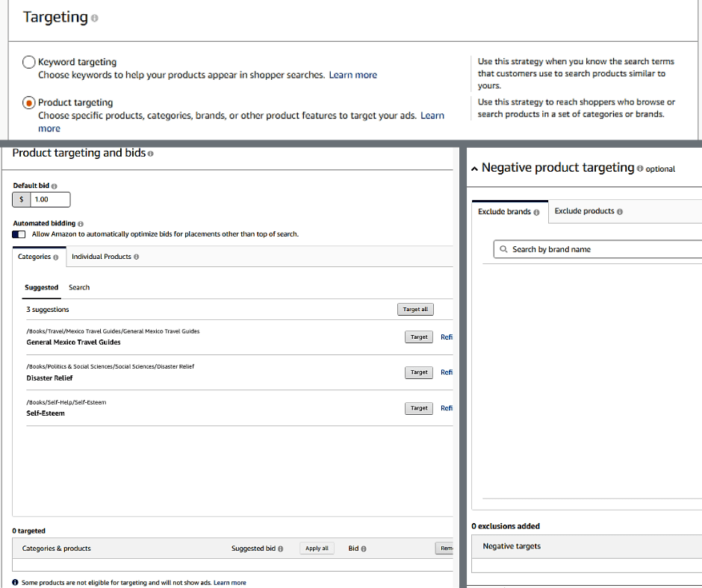Click the Target all button

click(x=414, y=309)
